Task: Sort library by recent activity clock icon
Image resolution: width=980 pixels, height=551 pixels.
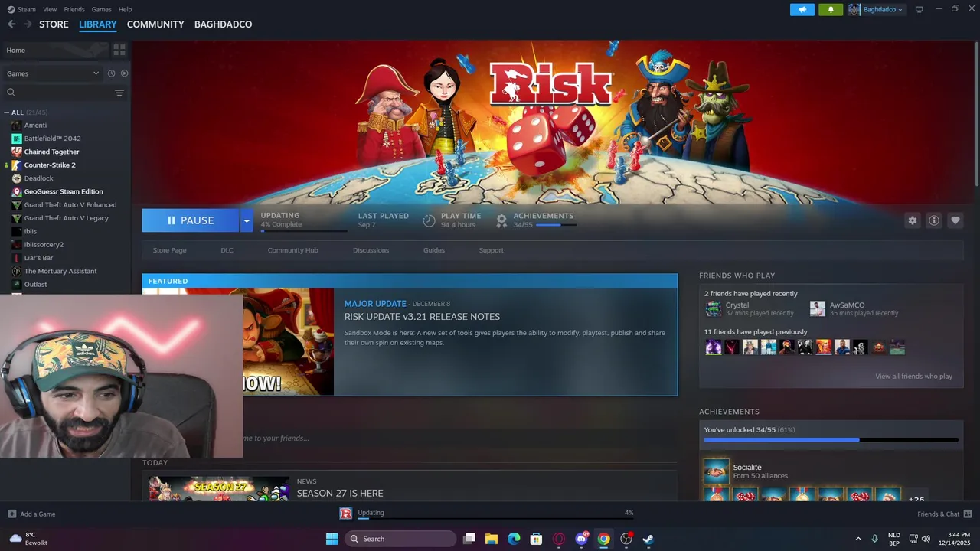Action: click(x=111, y=73)
